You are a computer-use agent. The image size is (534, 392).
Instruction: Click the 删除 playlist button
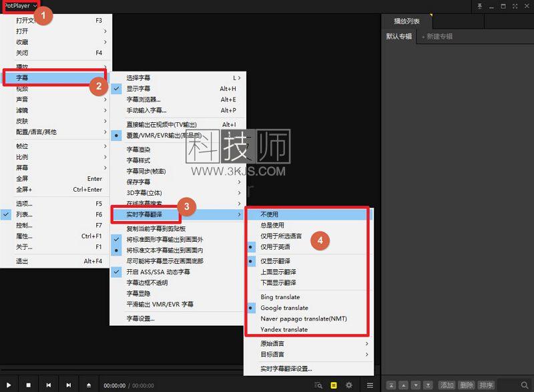click(x=467, y=385)
